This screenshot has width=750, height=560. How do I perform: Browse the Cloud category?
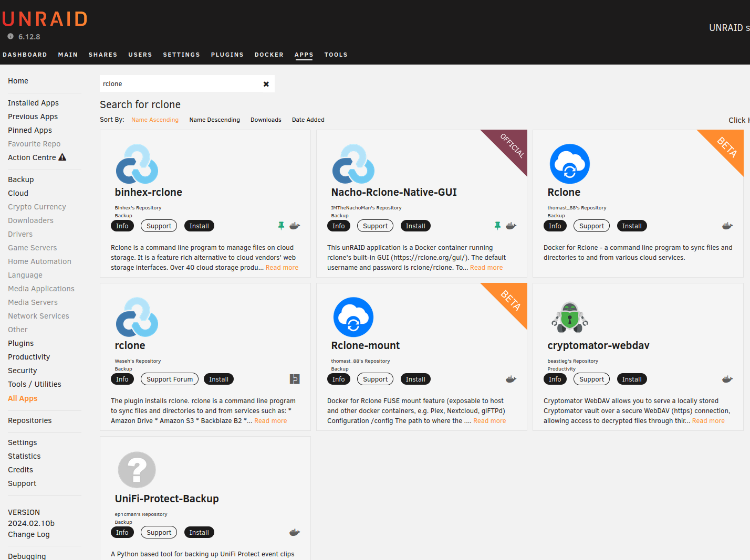point(18,193)
